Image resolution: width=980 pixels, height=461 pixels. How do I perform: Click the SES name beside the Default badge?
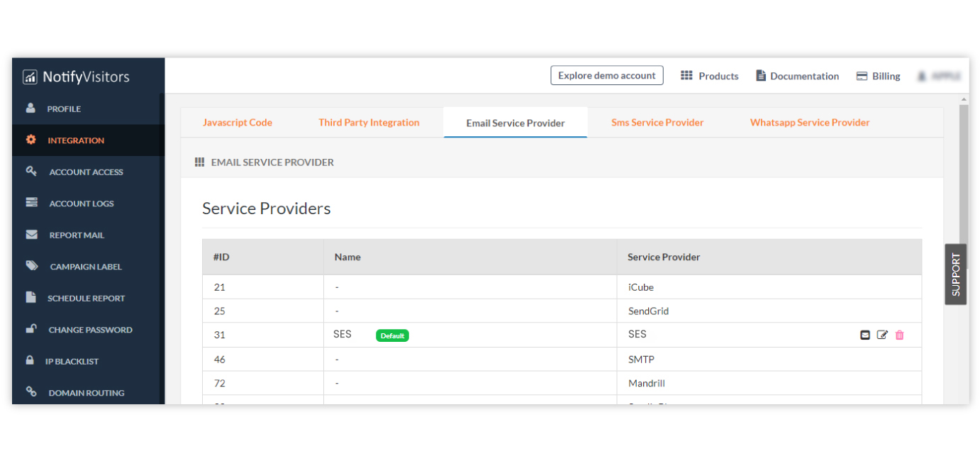tap(343, 334)
